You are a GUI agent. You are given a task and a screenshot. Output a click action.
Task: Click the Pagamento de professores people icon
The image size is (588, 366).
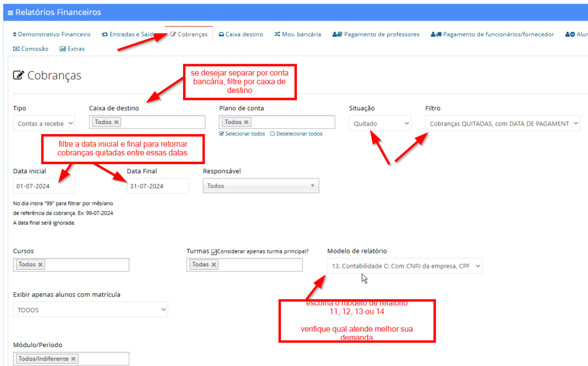coord(338,34)
